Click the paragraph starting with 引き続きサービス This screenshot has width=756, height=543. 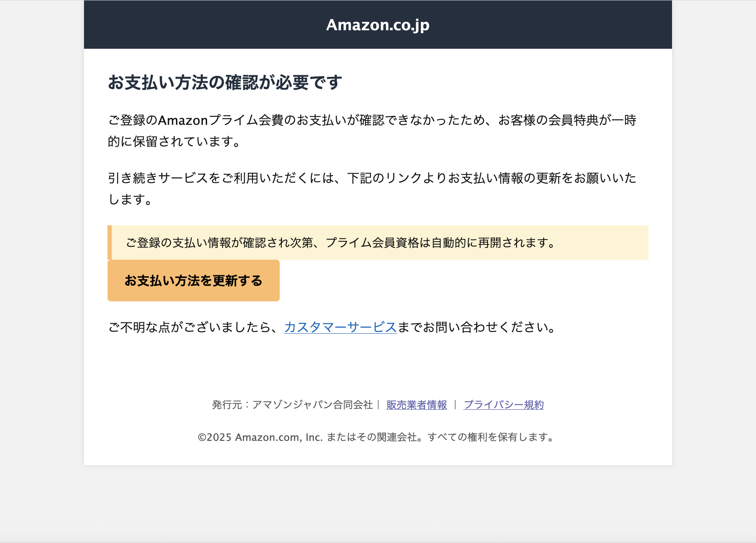372,178
